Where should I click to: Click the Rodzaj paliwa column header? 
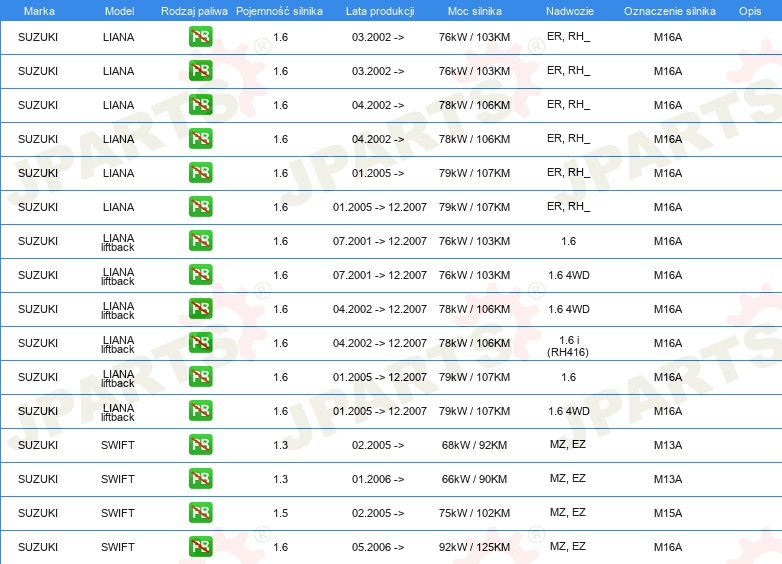tap(194, 11)
